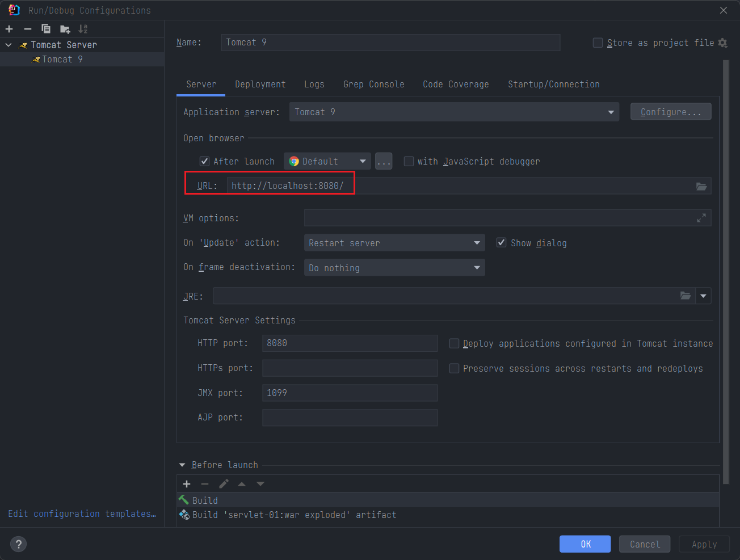This screenshot has width=740, height=560.
Task: Browse JRE folder icon
Action: (x=686, y=296)
